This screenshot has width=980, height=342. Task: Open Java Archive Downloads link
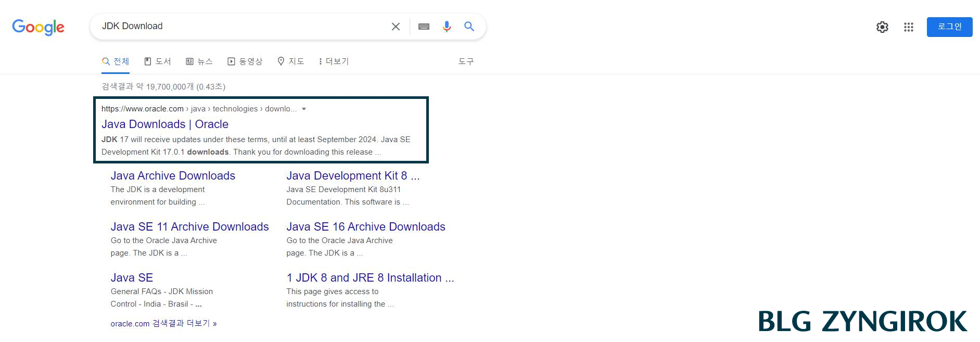click(173, 175)
